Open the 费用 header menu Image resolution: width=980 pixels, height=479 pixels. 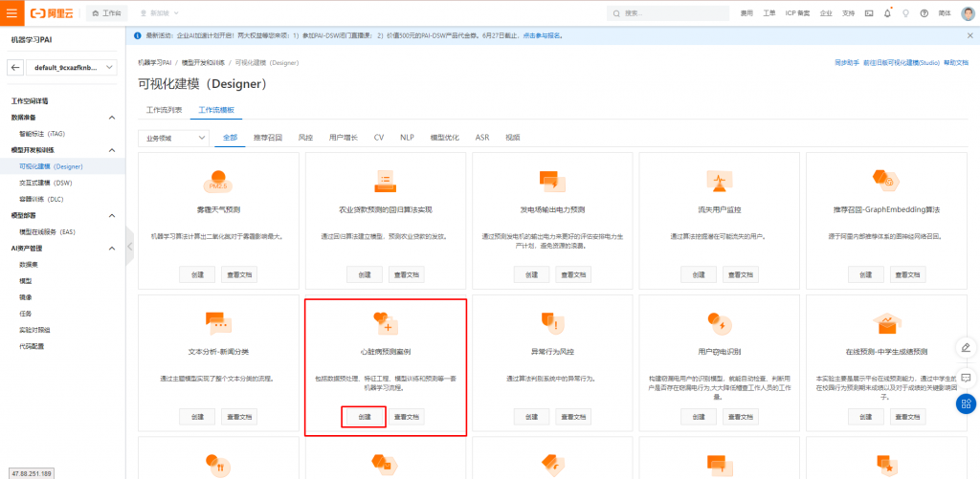(746, 13)
